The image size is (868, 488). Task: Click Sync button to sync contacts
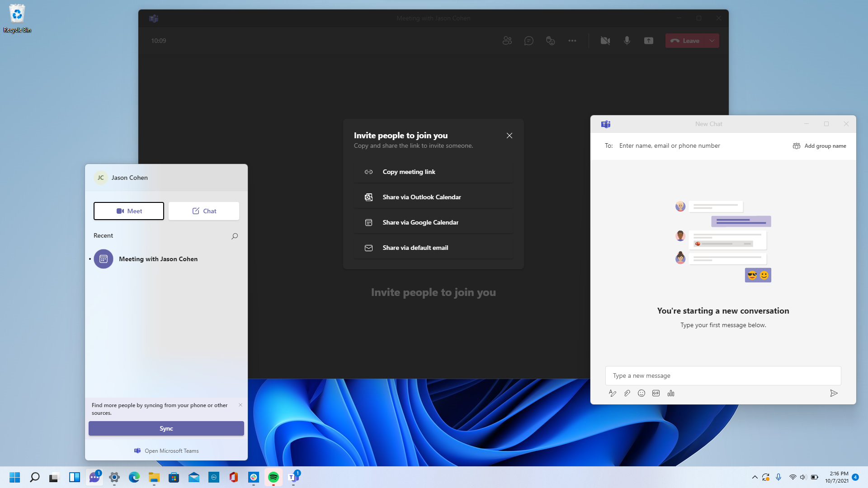pos(166,428)
